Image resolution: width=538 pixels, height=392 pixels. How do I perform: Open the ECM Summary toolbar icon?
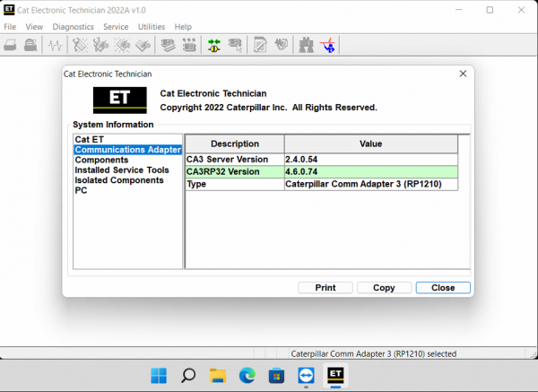[169, 45]
